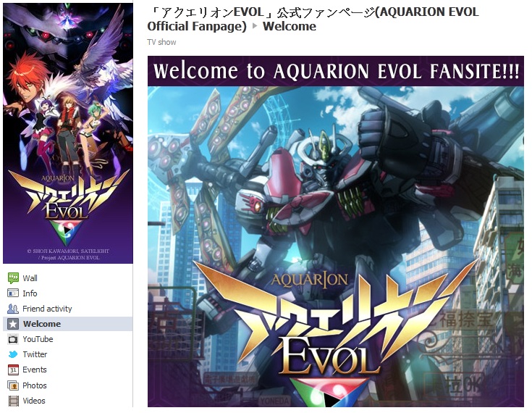Click the AQUARION EVOL Official Fanpage title link
Screen dimensions: 532x413
click(x=313, y=19)
